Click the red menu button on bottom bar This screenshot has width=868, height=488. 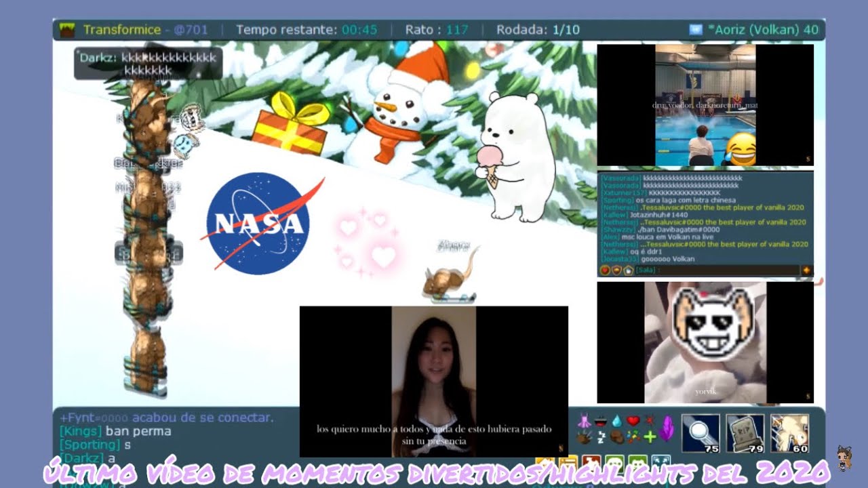(590, 464)
